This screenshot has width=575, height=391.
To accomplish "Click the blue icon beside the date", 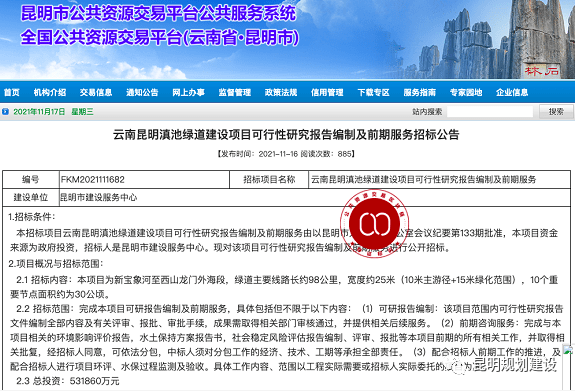I will pyautogui.click(x=6, y=112).
